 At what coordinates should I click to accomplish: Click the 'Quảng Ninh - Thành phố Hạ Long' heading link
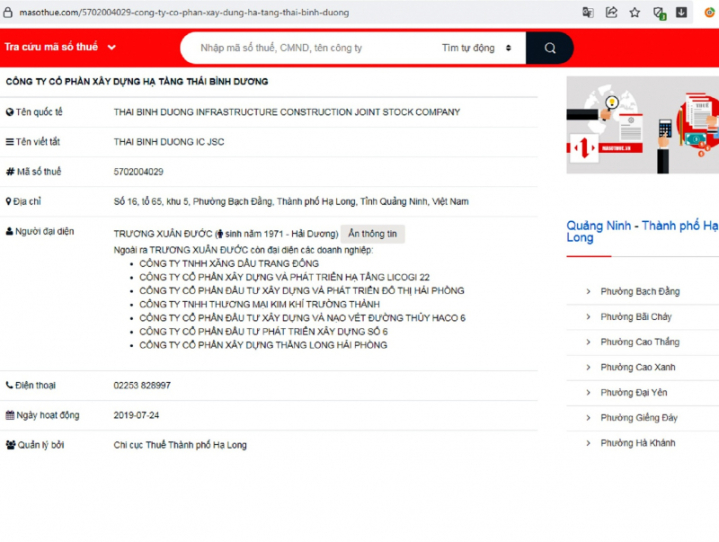pyautogui.click(x=642, y=231)
